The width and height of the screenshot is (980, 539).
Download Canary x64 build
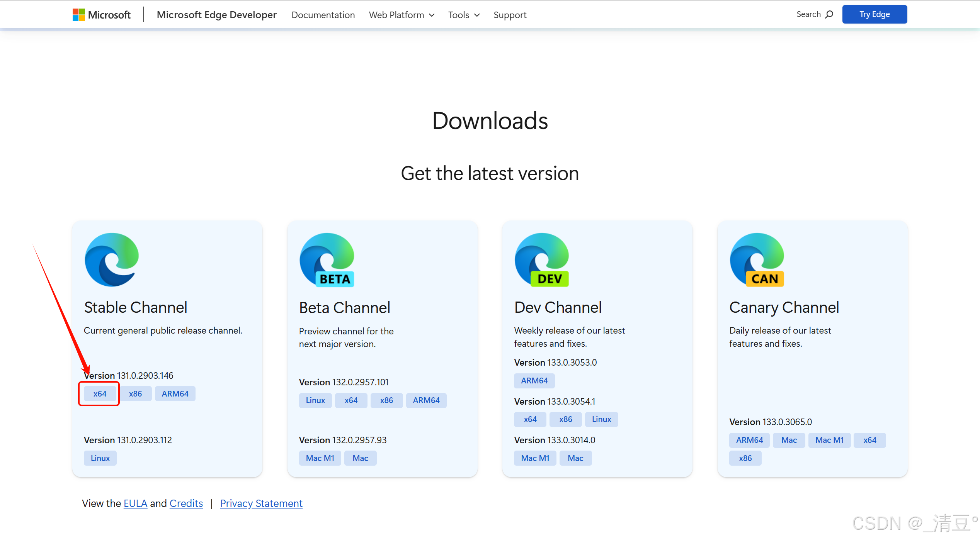pyautogui.click(x=870, y=440)
